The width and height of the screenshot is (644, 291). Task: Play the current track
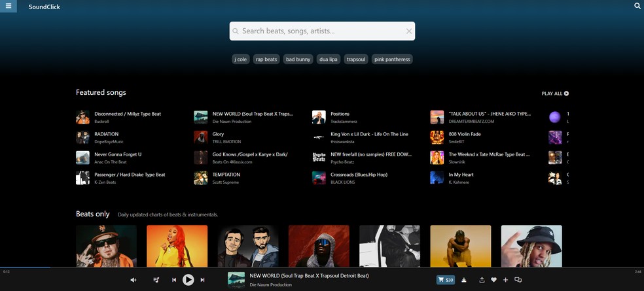[x=188, y=280]
